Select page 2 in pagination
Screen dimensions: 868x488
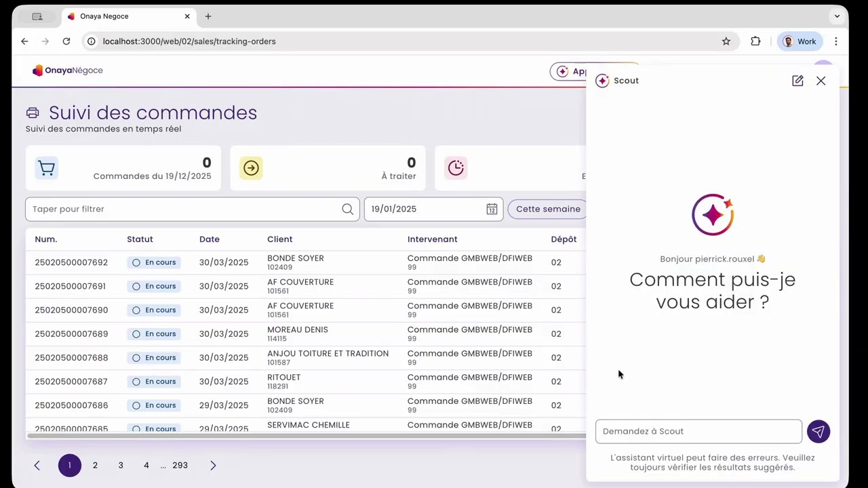[x=95, y=466]
